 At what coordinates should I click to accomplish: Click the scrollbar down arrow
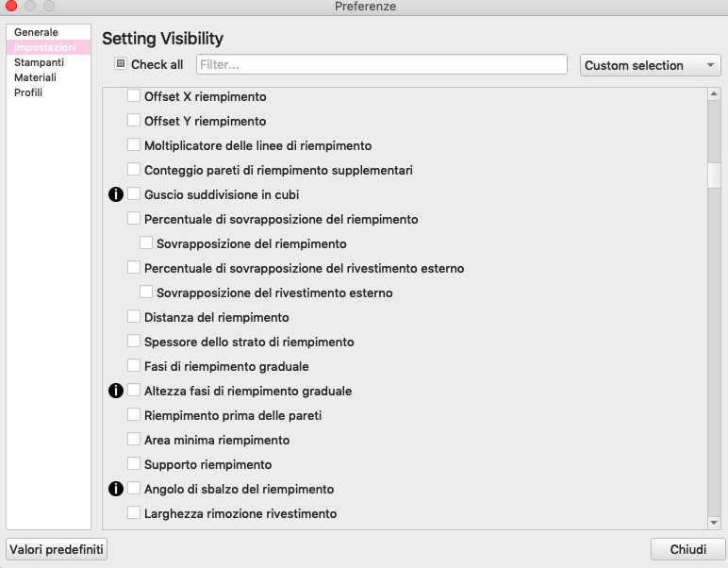click(714, 521)
